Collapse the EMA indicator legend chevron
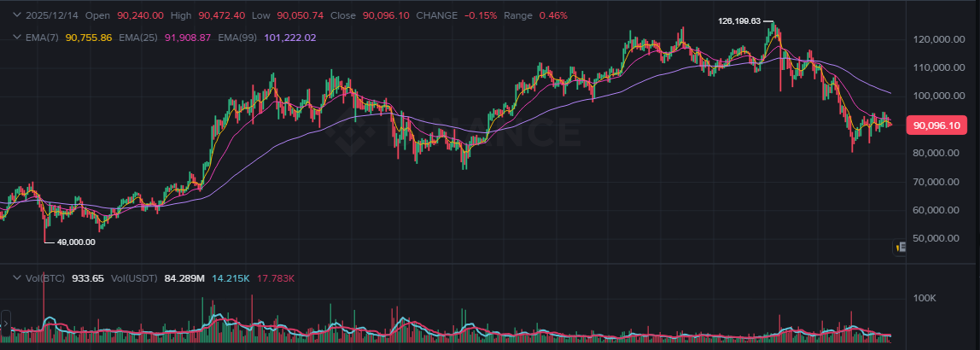 pyautogui.click(x=16, y=38)
